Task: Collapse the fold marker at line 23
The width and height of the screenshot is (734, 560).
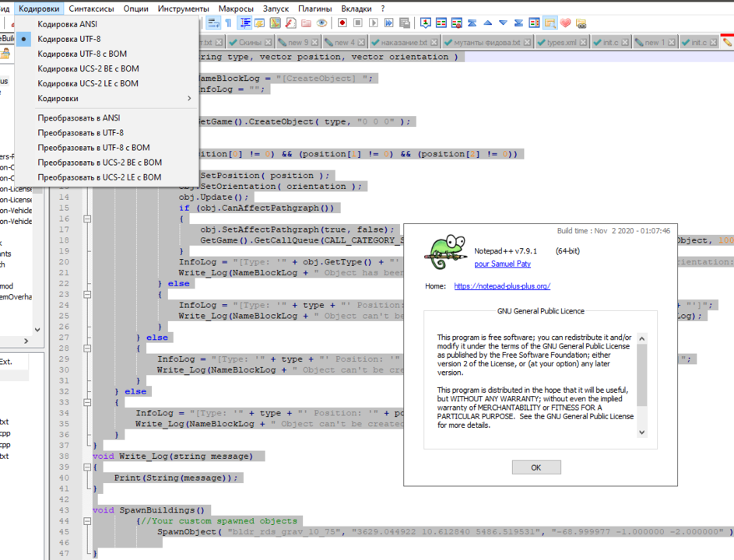Action: [87, 294]
